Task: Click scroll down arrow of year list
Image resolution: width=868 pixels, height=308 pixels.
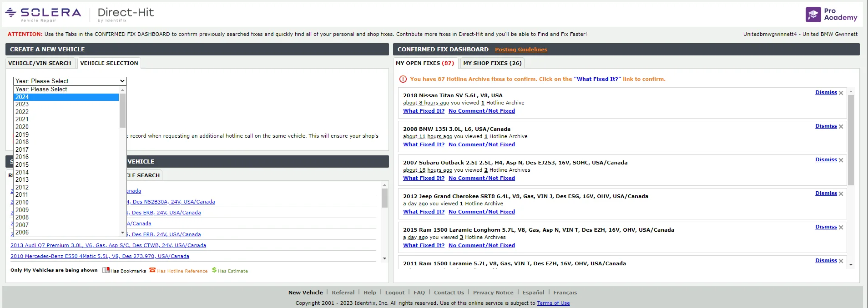Action: click(x=122, y=233)
